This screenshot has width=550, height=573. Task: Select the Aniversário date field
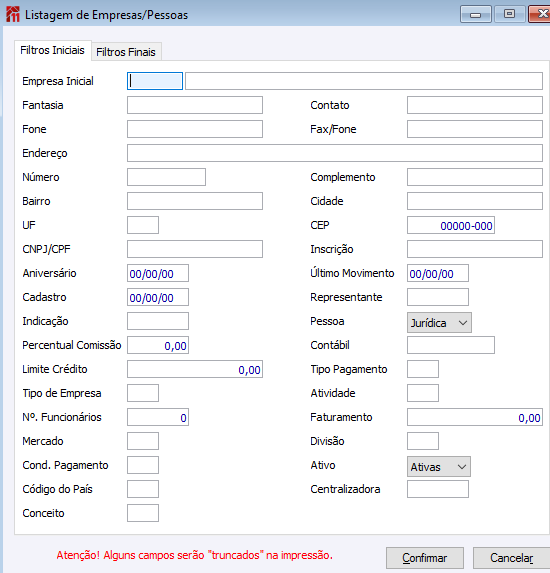[158, 273]
